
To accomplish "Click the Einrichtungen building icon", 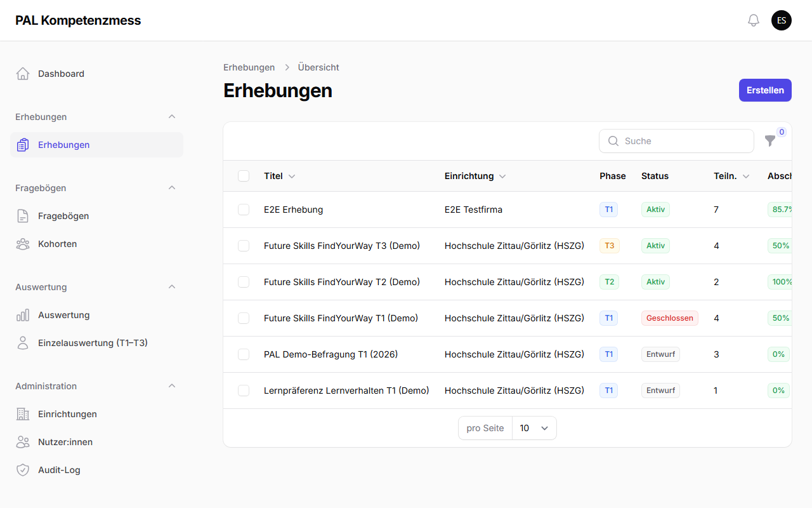I will click(23, 414).
